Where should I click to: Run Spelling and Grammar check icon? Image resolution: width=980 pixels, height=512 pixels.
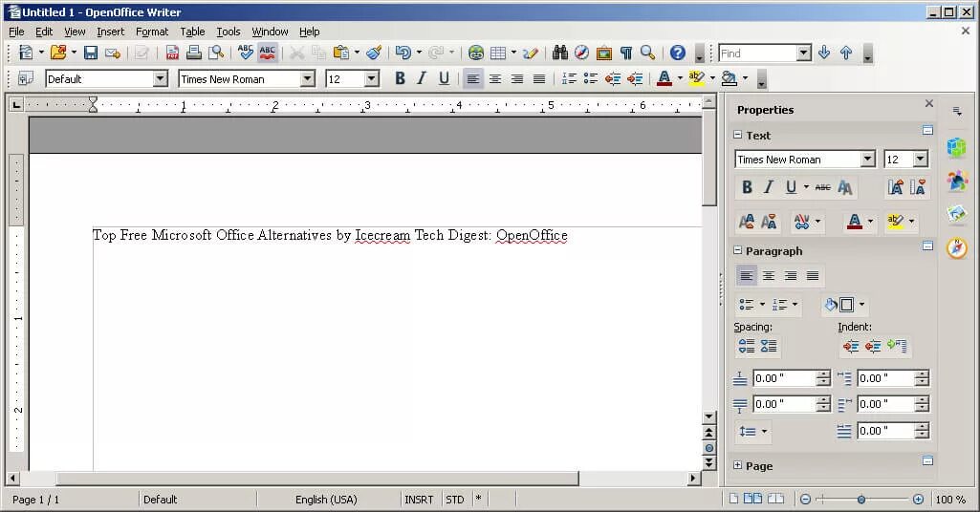tap(245, 53)
